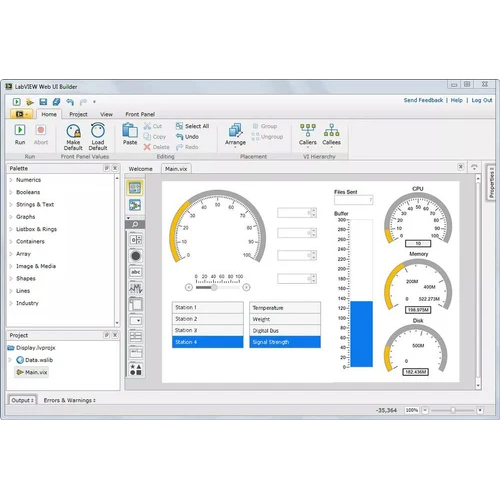Click the Log Out link

click(482, 100)
